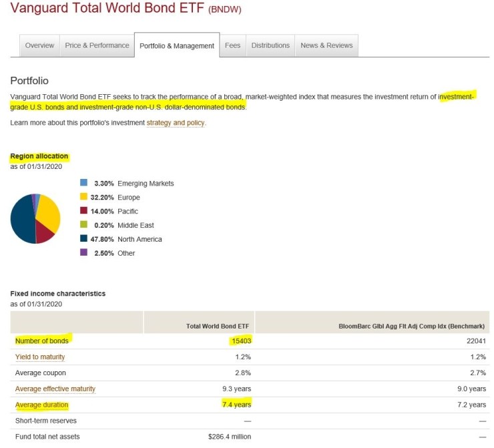Open News & Reviews tab

click(x=326, y=45)
